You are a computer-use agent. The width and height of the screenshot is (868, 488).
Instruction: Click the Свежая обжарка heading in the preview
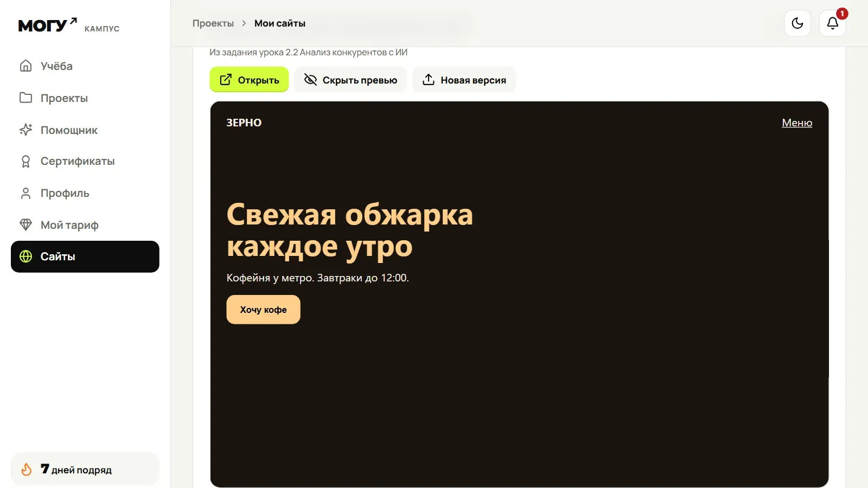(350, 230)
